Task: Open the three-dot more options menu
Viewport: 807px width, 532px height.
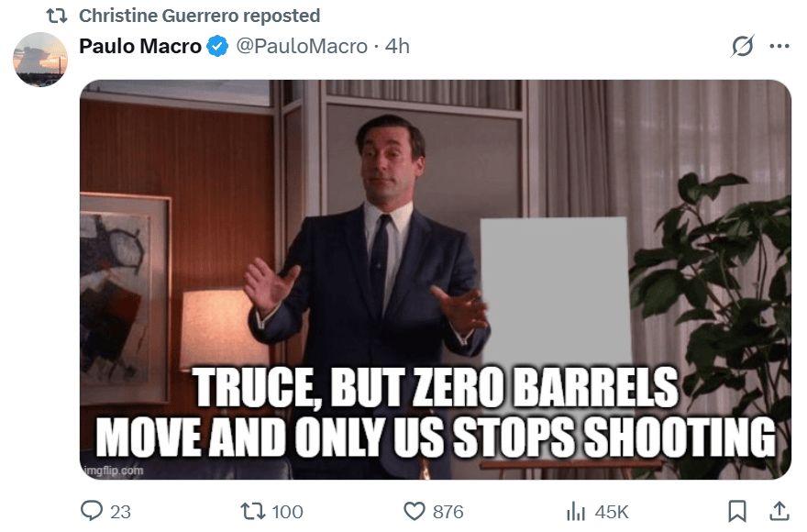Action: [779, 47]
